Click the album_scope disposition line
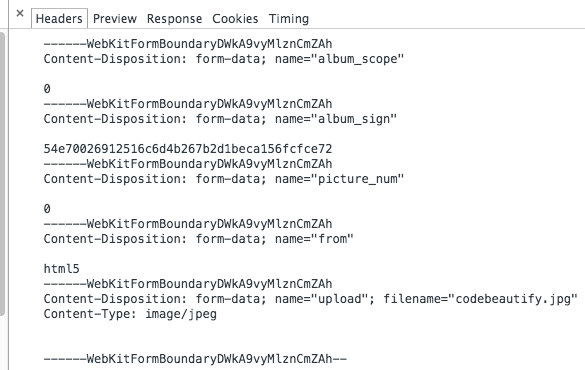 [223, 59]
